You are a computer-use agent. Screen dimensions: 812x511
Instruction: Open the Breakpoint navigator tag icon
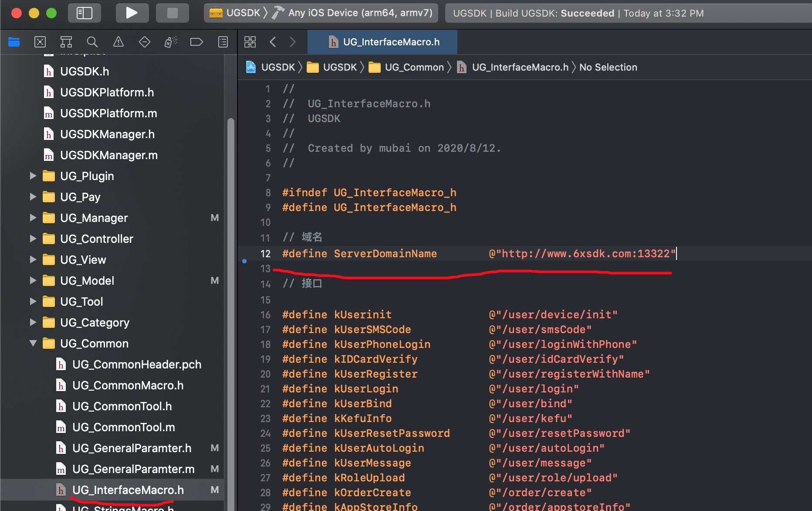(197, 42)
